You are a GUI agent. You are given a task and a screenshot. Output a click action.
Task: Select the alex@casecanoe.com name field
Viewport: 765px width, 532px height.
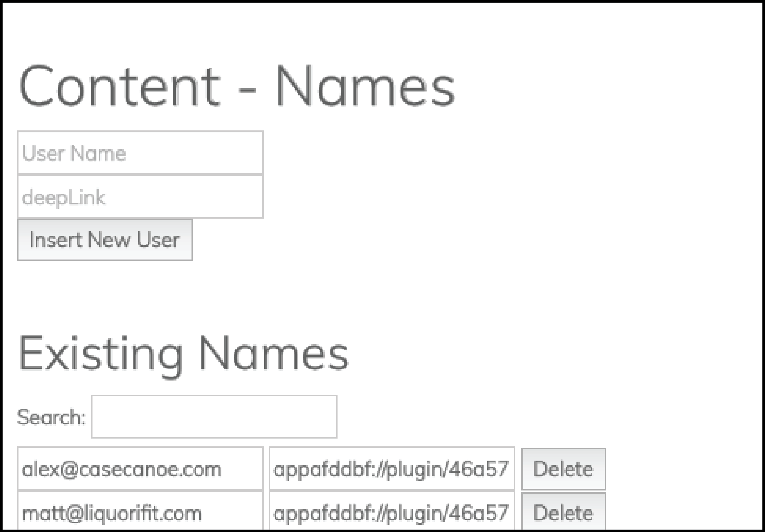[x=140, y=469]
